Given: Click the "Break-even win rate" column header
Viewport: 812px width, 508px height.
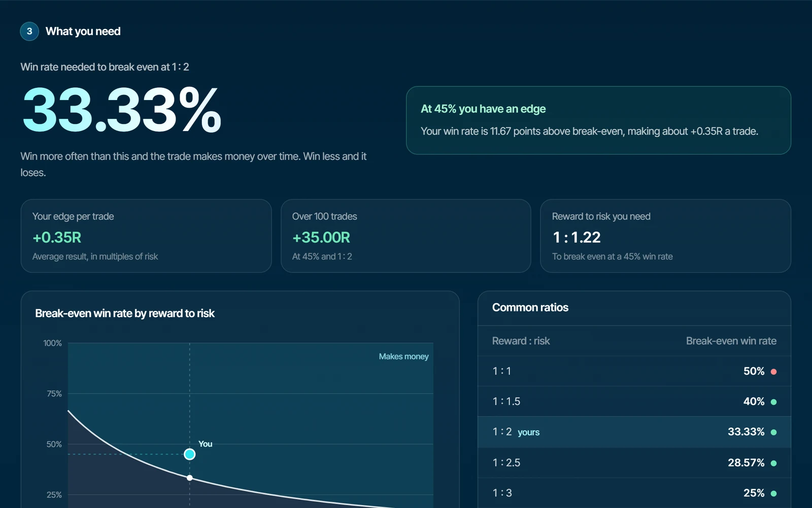Looking at the screenshot, I should point(731,341).
